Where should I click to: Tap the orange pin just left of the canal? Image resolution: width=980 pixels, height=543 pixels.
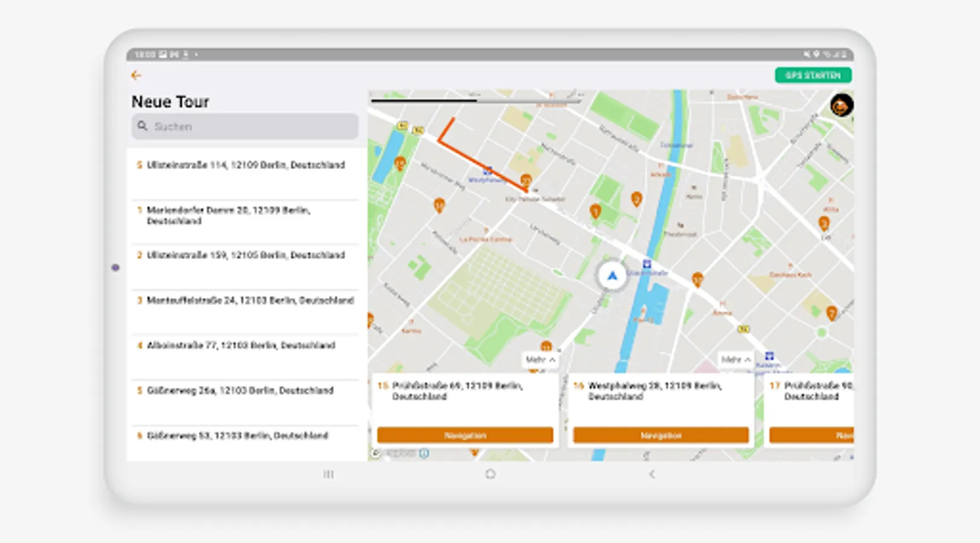636,199
